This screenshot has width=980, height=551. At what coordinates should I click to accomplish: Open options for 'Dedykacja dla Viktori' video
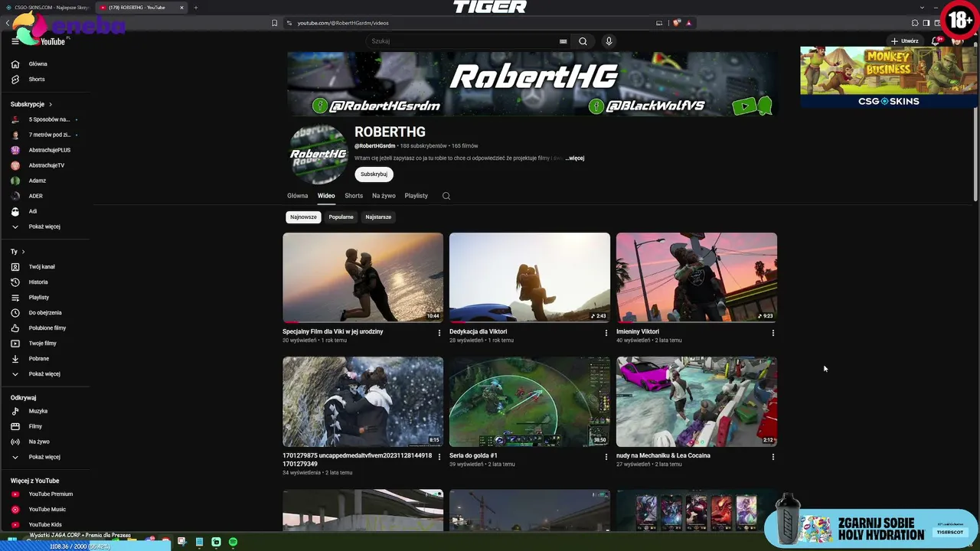[x=606, y=333]
